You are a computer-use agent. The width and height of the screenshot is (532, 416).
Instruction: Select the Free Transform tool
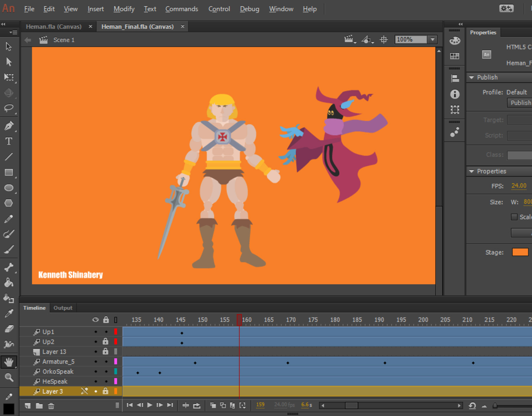pos(9,77)
